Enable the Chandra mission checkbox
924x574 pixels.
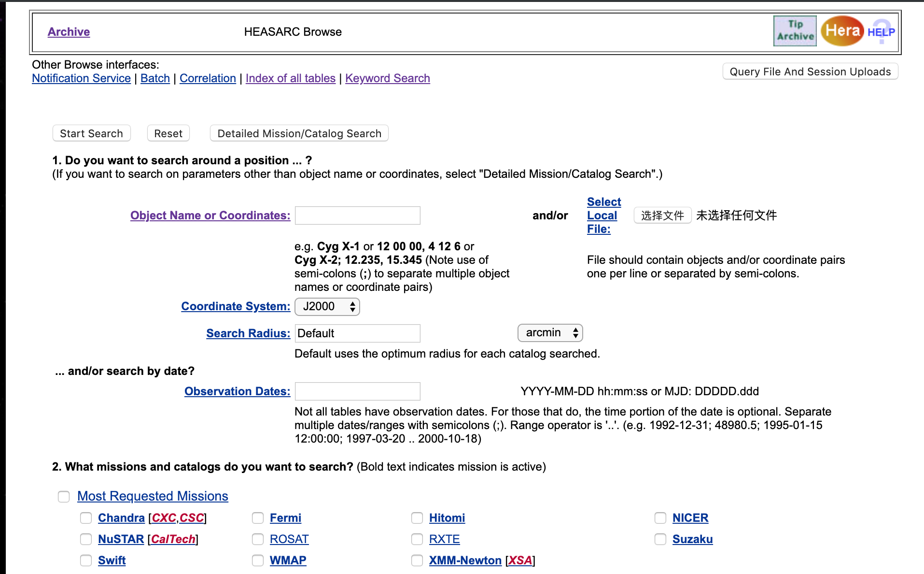click(86, 518)
